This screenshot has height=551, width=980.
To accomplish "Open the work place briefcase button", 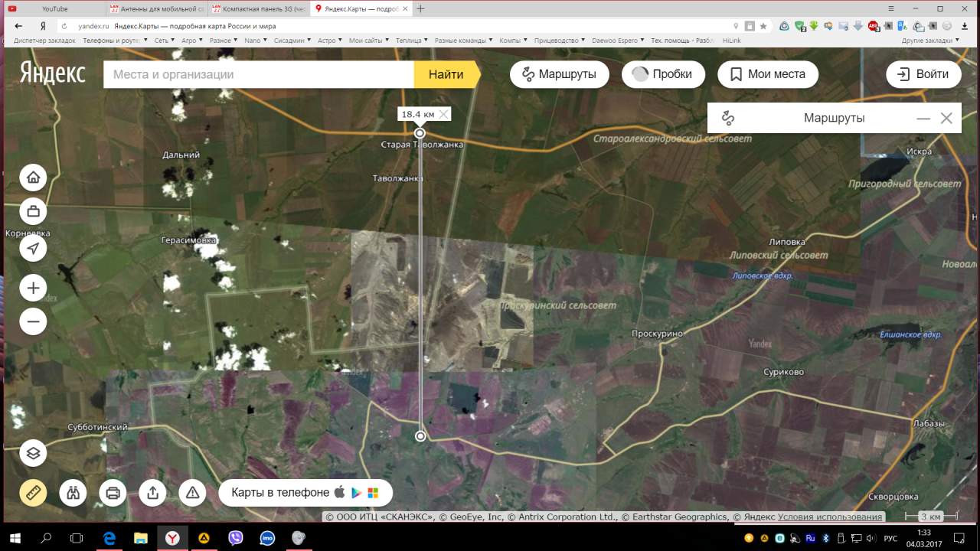I will click(33, 211).
